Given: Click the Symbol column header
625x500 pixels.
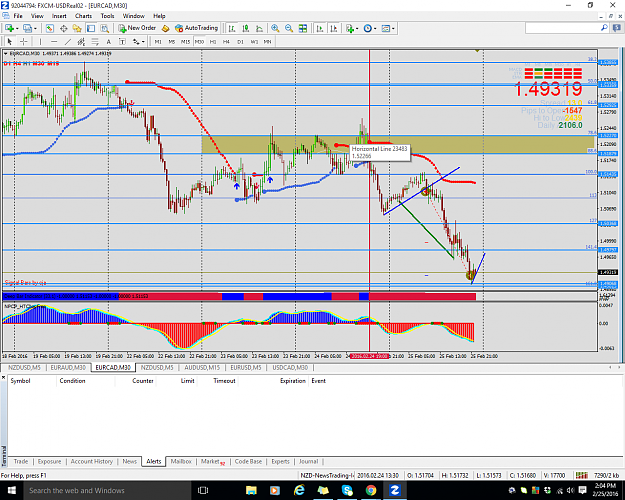Looking at the screenshot, I should 20,381.
